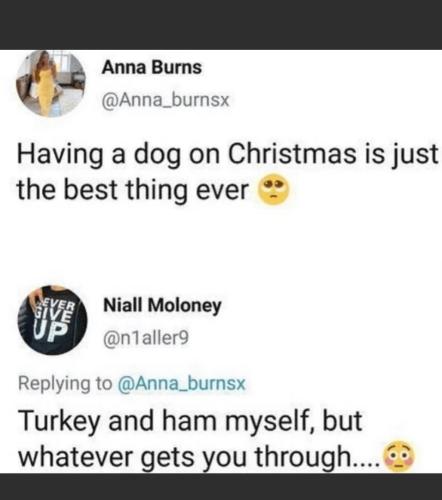Click the Anna Burns display name
The height and width of the screenshot is (500, 442).
tap(152, 68)
